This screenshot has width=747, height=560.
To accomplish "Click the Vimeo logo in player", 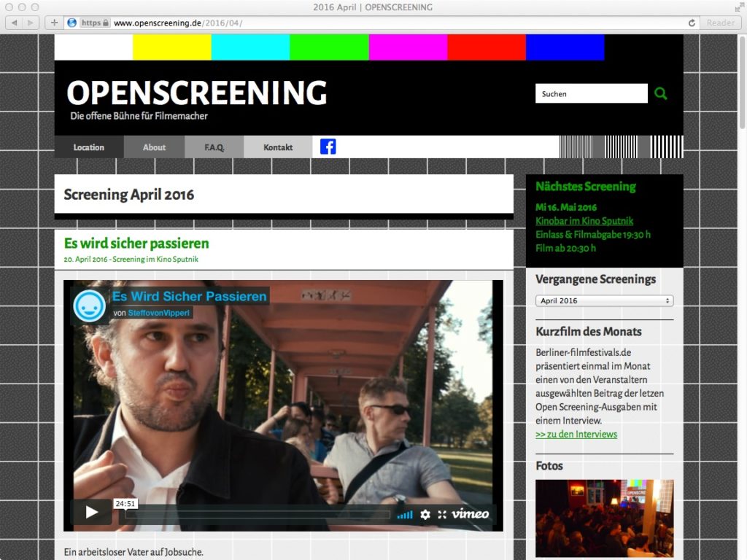I will coord(471,514).
